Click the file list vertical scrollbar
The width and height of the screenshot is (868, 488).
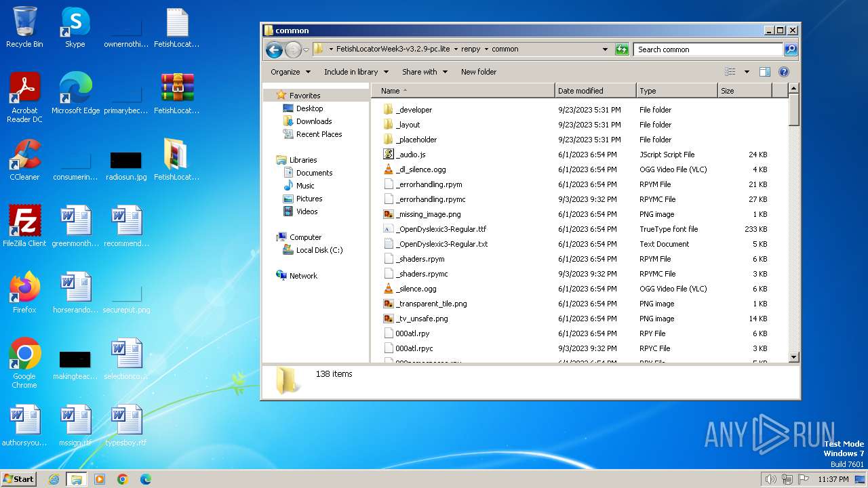[794, 223]
